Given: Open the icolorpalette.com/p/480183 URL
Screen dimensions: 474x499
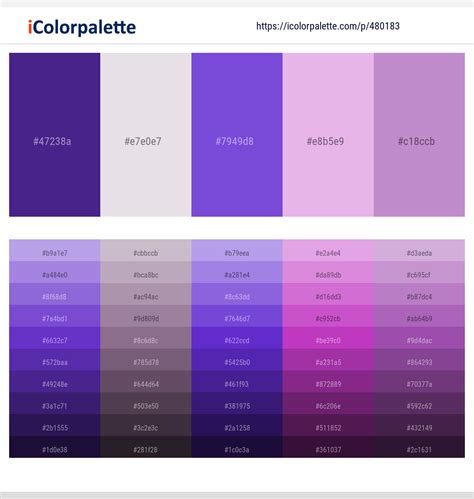Looking at the screenshot, I should [x=328, y=26].
